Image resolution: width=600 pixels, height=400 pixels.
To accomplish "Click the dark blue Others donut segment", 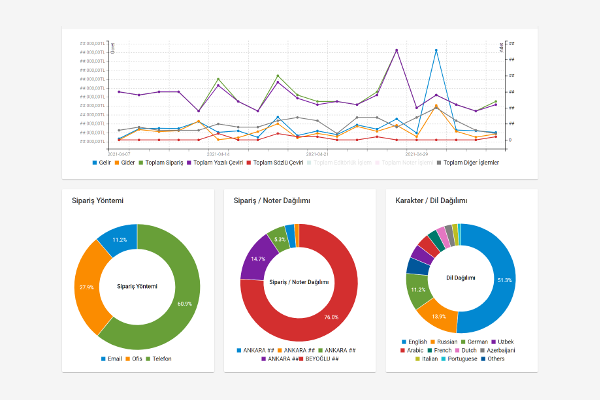I will tap(418, 266).
